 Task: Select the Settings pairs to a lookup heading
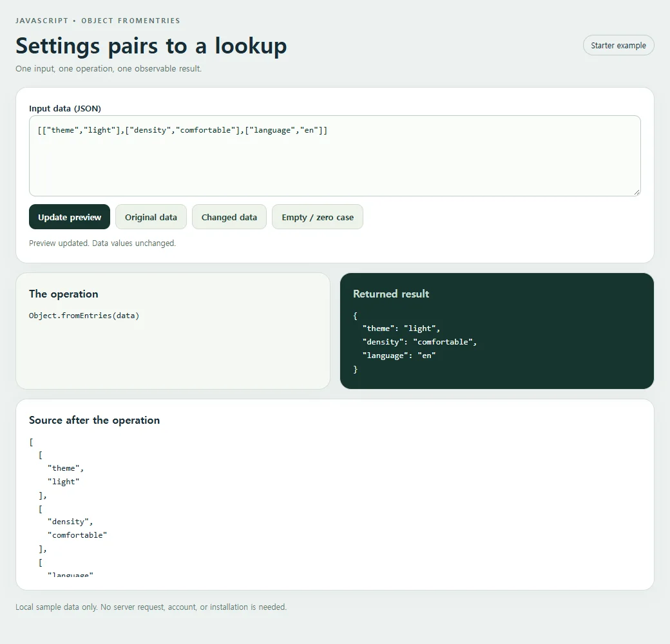[x=151, y=46]
